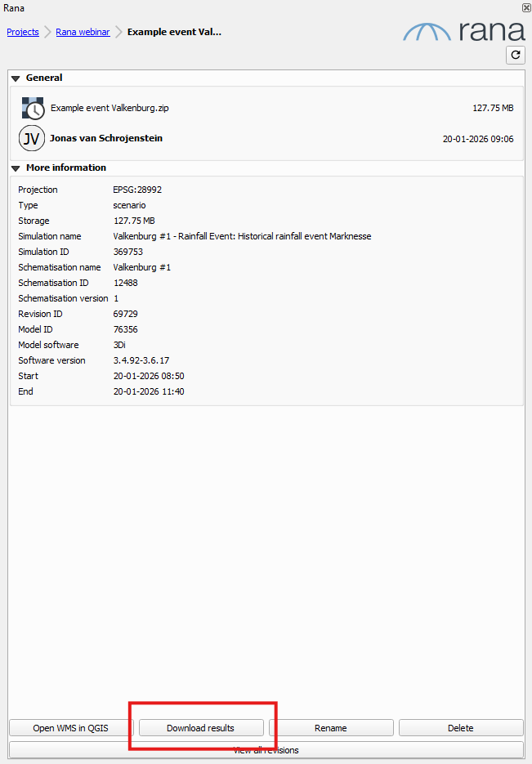The image size is (532, 764).
Task: Go to the Projects breadcrumb link
Action: (x=23, y=32)
